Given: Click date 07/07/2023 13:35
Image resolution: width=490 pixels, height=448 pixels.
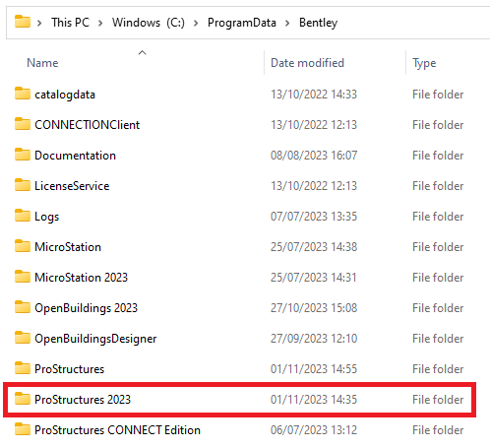Looking at the screenshot, I should pos(314,217).
